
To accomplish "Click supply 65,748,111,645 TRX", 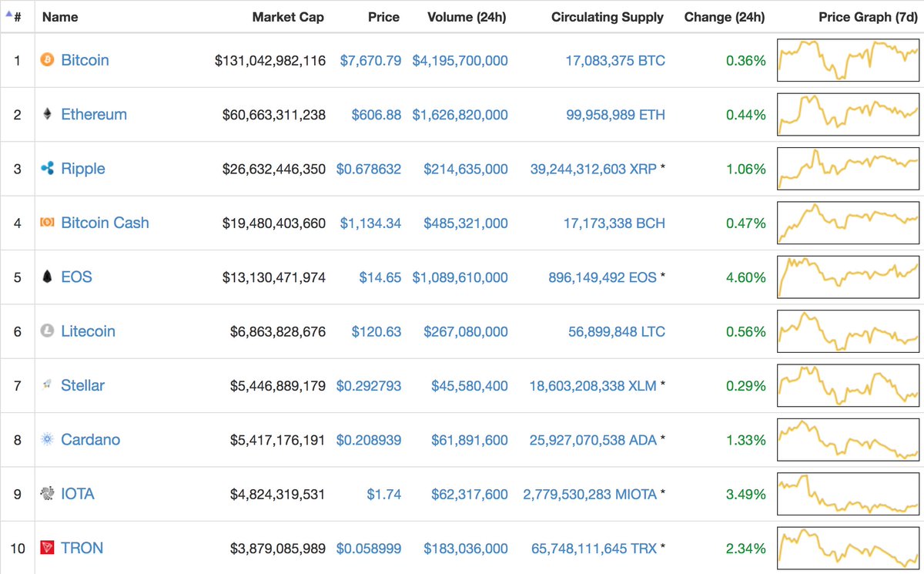I will [594, 549].
